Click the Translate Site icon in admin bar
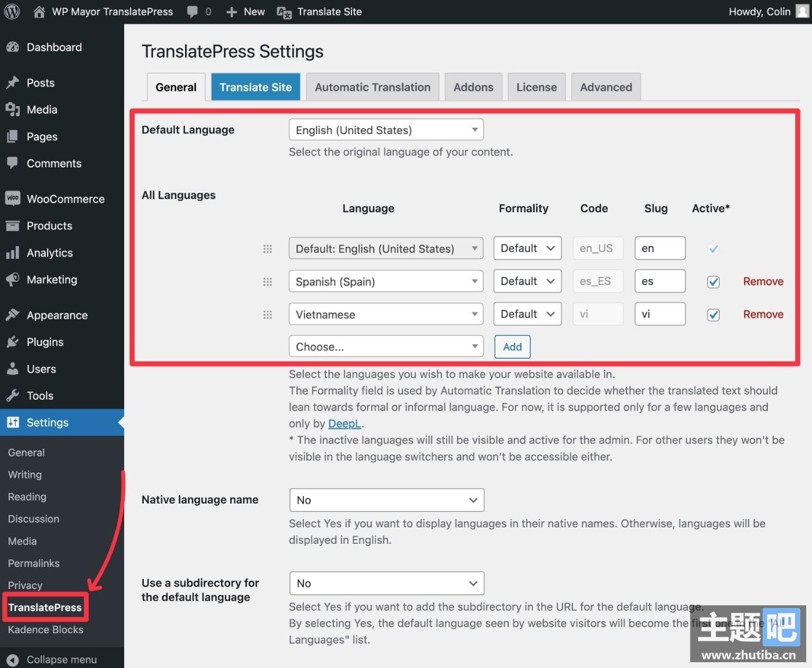812x668 pixels. (x=284, y=12)
